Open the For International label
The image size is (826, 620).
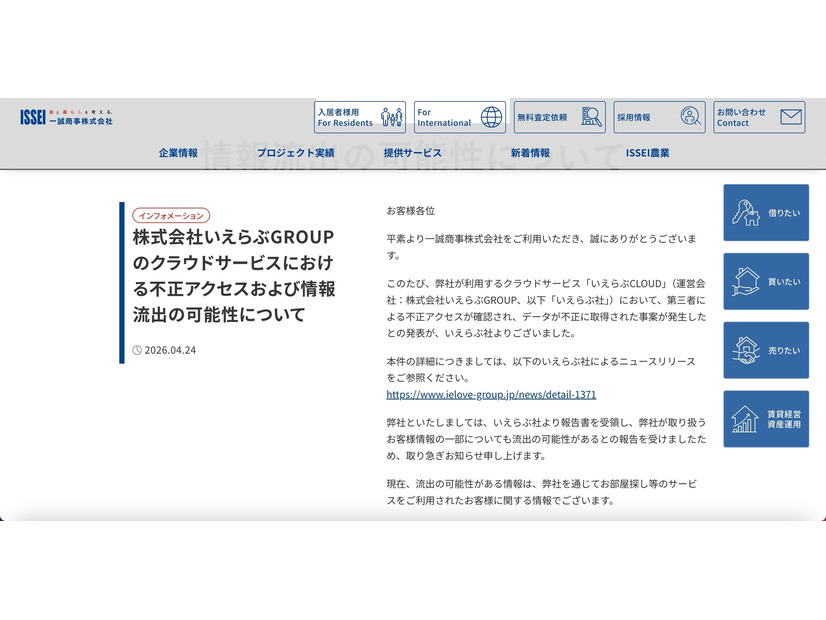pos(444,117)
